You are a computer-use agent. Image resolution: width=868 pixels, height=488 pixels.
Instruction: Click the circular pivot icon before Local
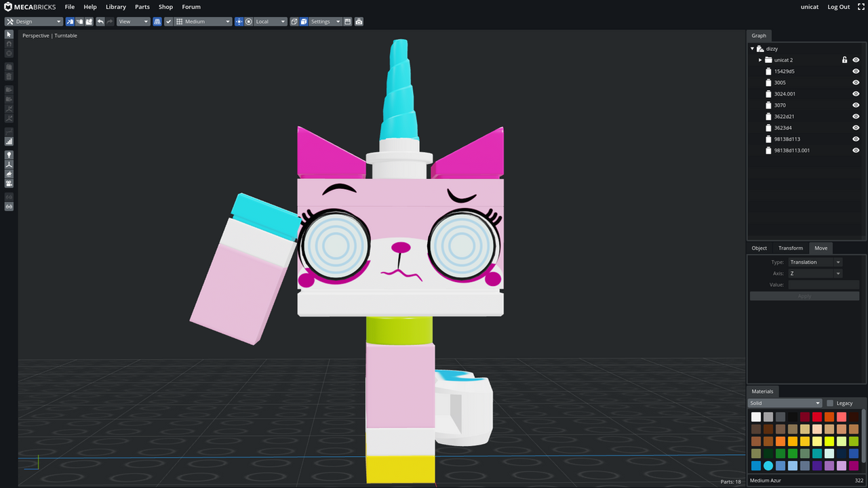[249, 22]
